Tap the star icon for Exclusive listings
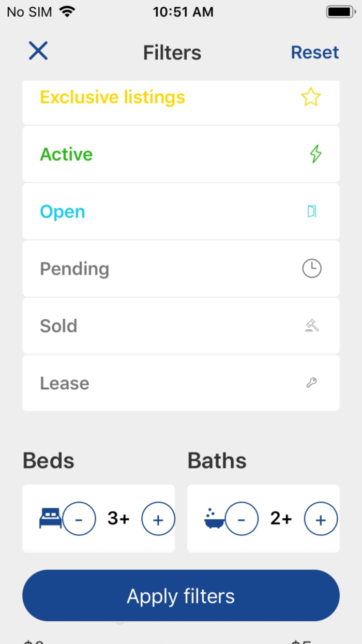This screenshot has height=644, width=362. pyautogui.click(x=311, y=97)
